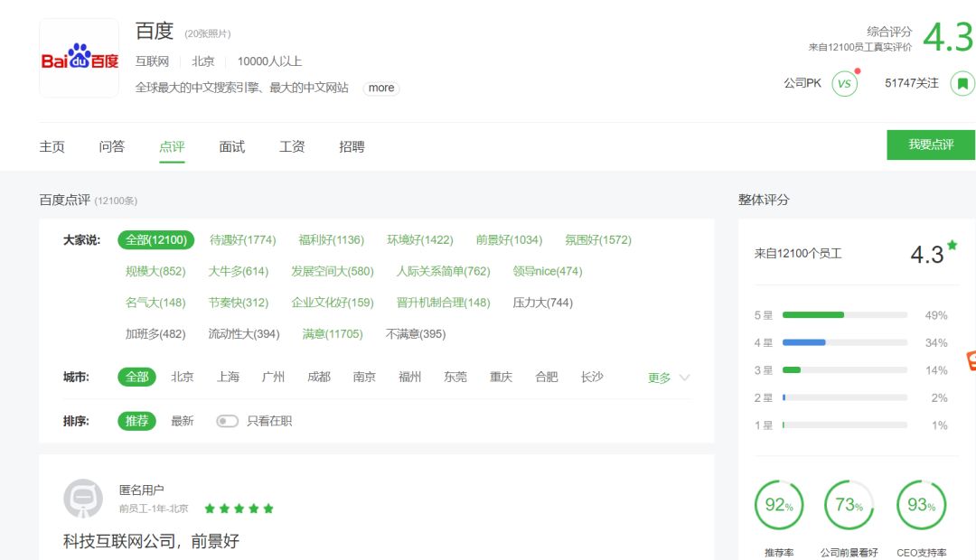Click the 73% 公司前景看好 circle
Image resolution: width=976 pixels, height=560 pixels.
click(x=849, y=505)
